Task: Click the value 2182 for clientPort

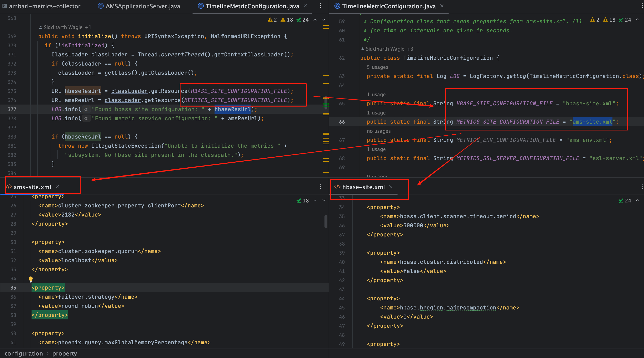Action: pyautogui.click(x=68, y=215)
